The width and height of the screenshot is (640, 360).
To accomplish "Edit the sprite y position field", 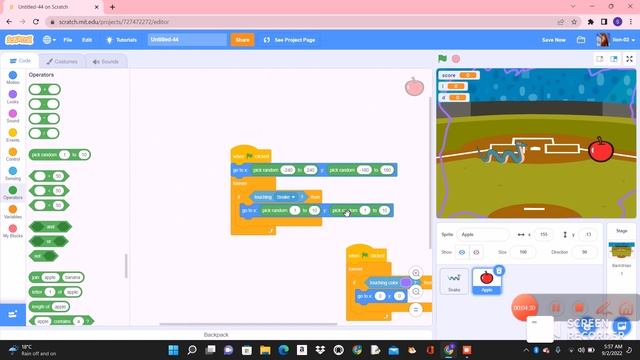I will point(588,234).
